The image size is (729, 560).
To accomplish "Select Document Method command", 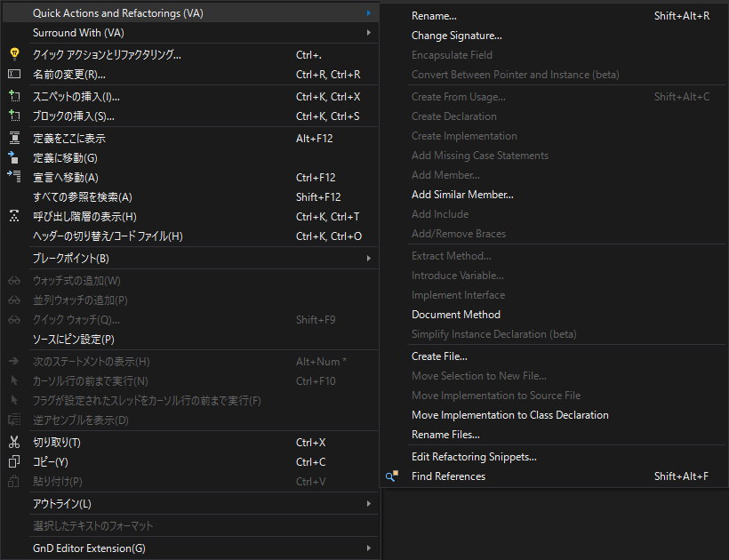I will point(456,314).
